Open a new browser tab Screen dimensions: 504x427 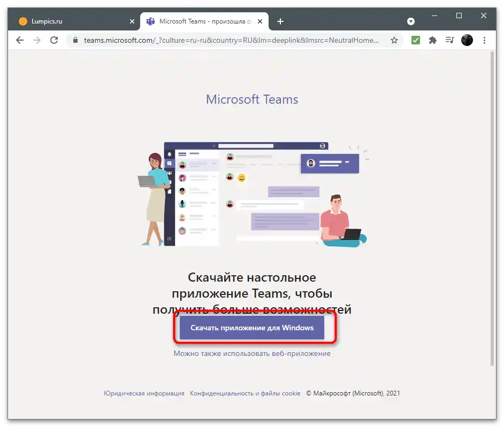[280, 21]
